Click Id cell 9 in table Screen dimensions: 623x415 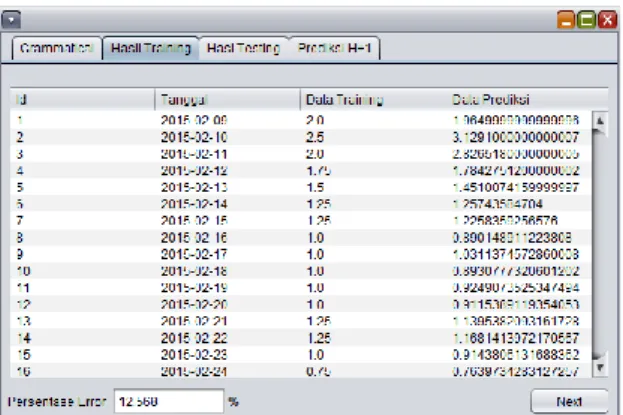point(20,254)
